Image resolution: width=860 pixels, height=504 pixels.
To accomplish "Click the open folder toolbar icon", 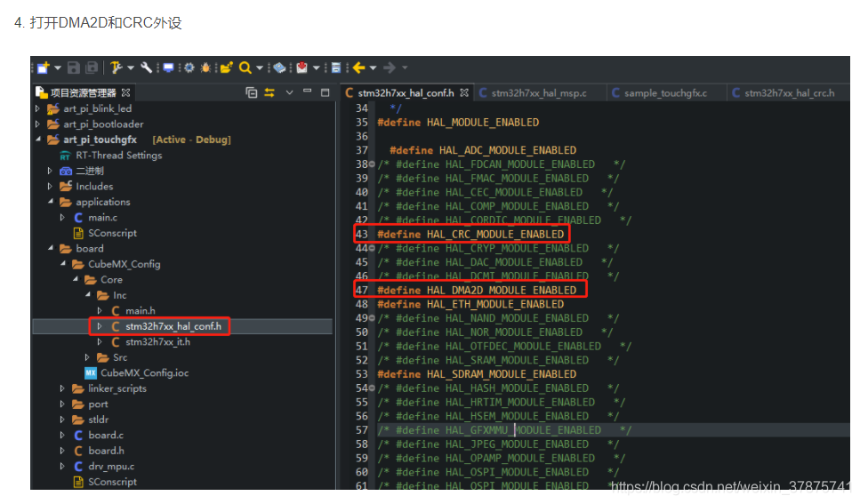I will [x=227, y=68].
